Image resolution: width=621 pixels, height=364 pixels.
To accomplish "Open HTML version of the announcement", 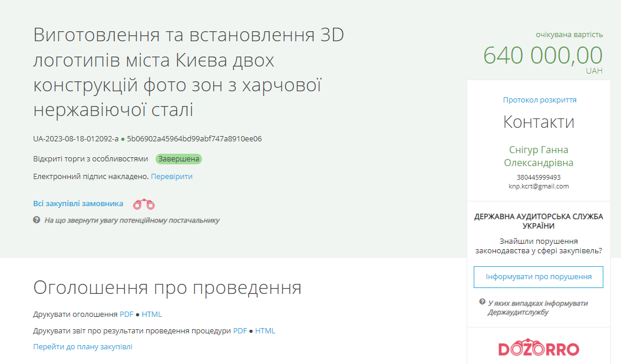I will point(151,315).
